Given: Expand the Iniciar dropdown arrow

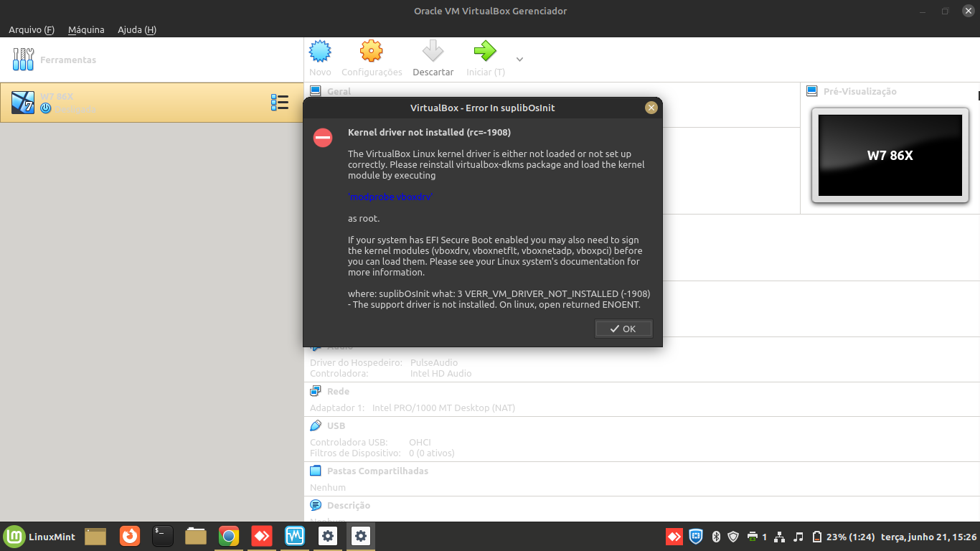Looking at the screenshot, I should tap(520, 59).
